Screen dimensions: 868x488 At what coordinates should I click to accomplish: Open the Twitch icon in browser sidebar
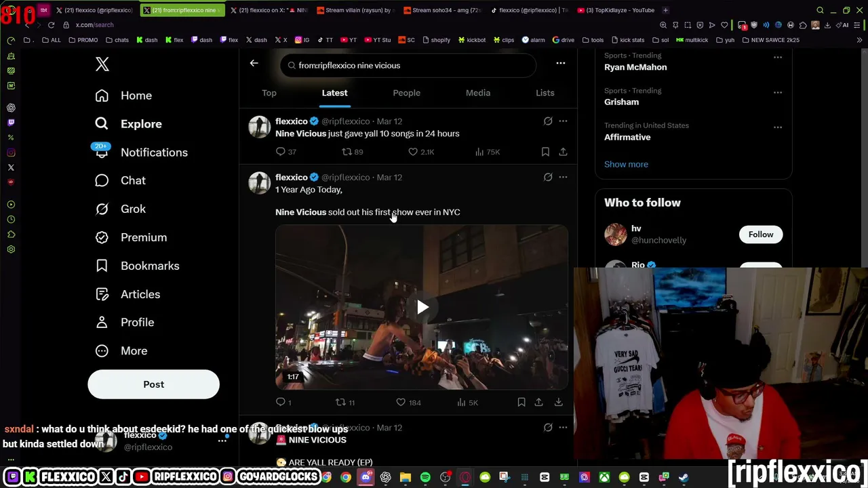(x=11, y=123)
